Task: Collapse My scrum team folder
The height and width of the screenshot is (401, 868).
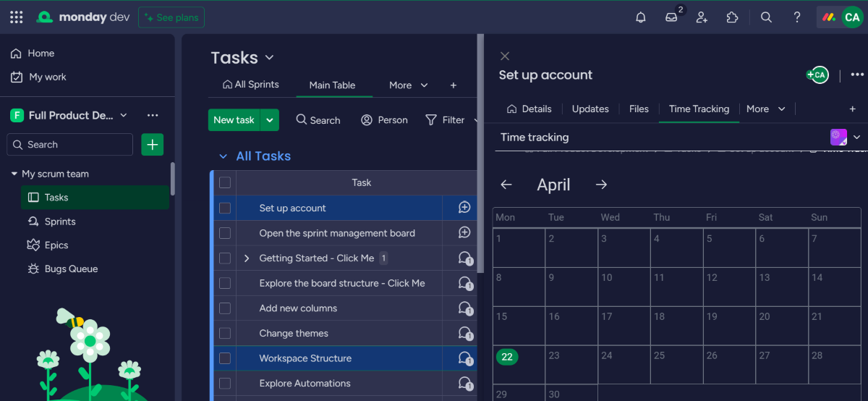Action: (14, 174)
